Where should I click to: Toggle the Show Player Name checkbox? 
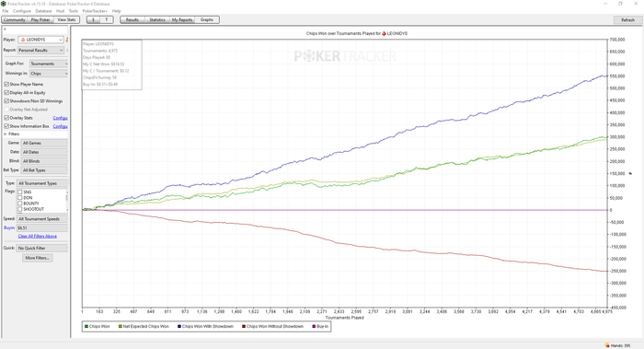coord(6,84)
